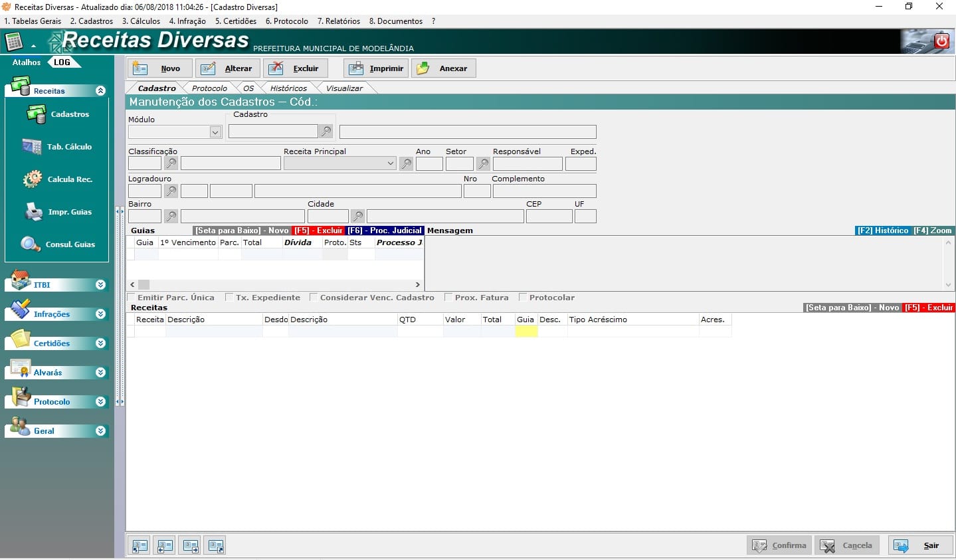Screen dimensions: 956x560
Task: Expand the ITBI sidebar section
Action: click(100, 285)
